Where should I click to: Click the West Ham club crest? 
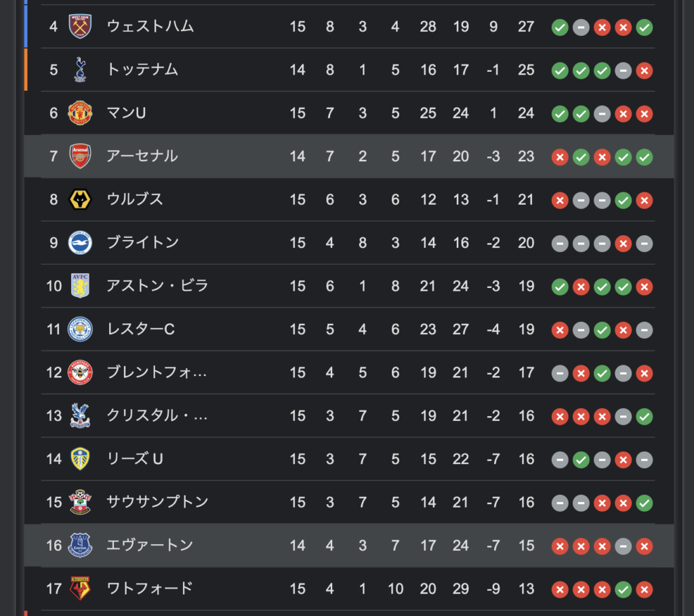click(x=80, y=26)
